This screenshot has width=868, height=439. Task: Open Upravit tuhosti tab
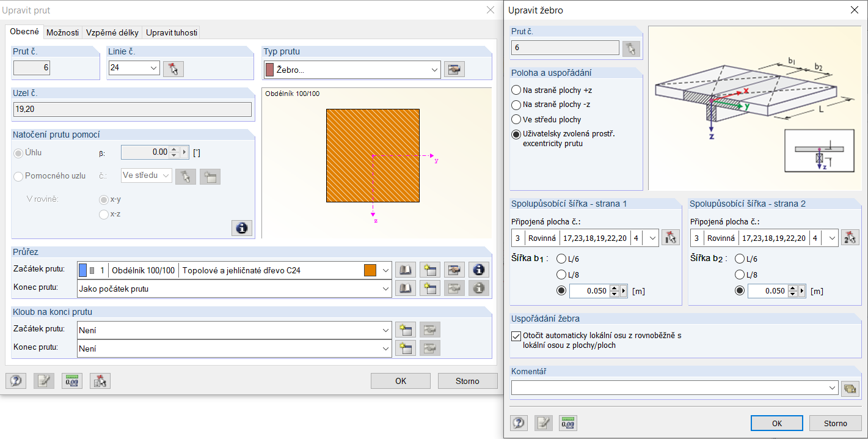point(171,33)
